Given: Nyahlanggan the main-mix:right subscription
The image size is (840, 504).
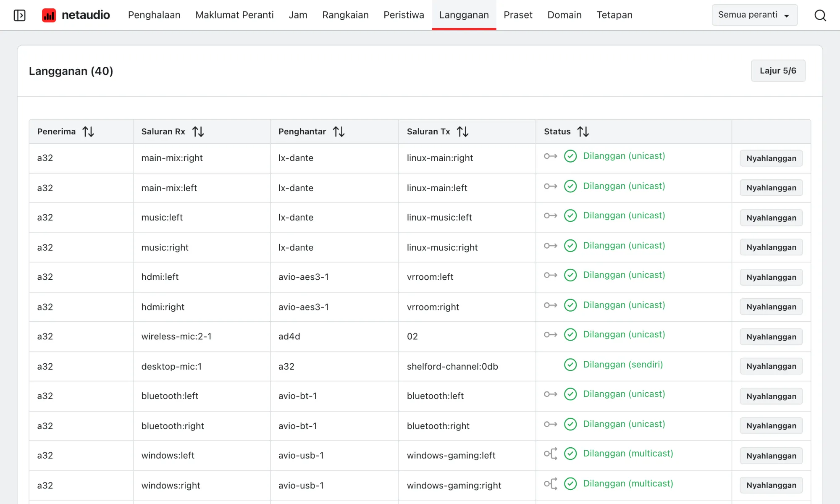Looking at the screenshot, I should pyautogui.click(x=771, y=158).
